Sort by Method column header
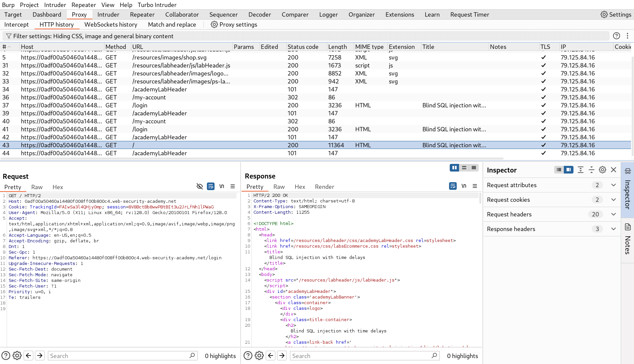Viewport: 634px width, 364px height. (x=117, y=47)
